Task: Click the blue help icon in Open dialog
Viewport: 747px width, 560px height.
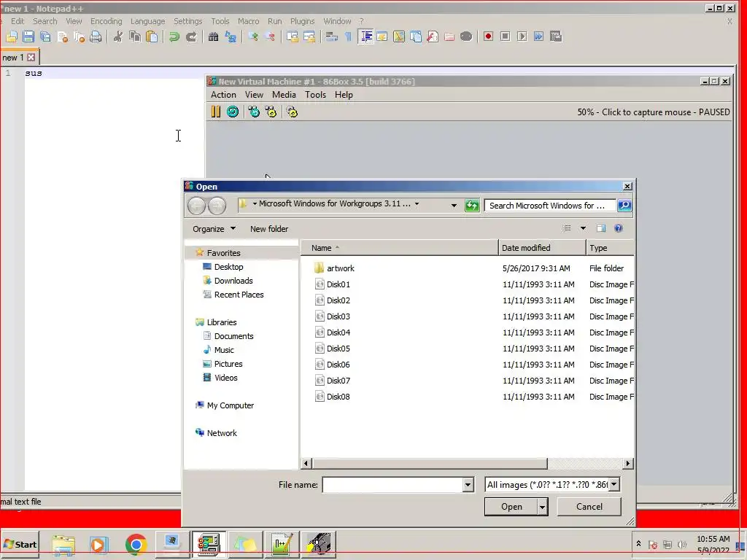Action: (x=619, y=228)
